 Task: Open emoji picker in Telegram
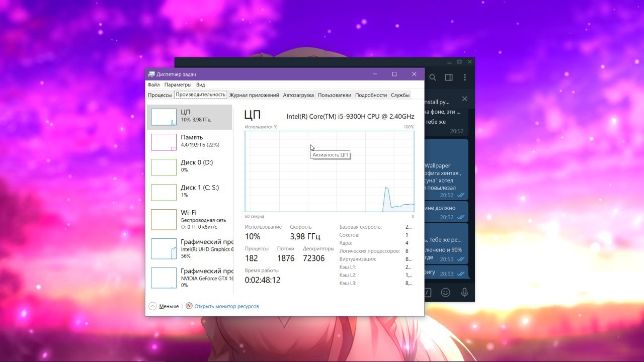point(445,292)
